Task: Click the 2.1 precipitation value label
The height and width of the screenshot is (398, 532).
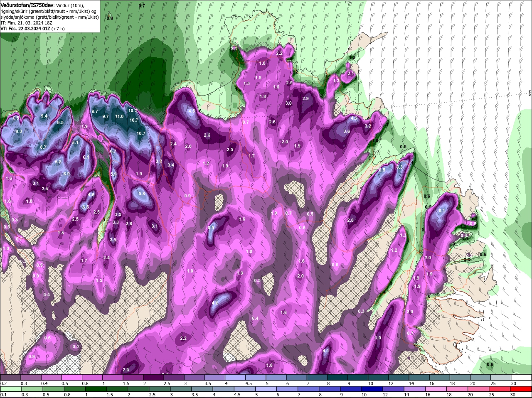Action: (350, 74)
